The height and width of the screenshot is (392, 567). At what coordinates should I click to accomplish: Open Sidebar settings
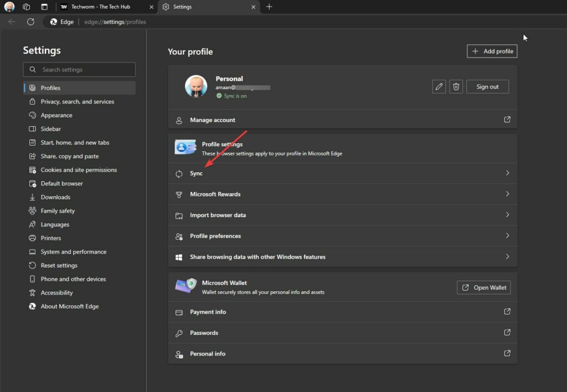[x=80, y=129]
